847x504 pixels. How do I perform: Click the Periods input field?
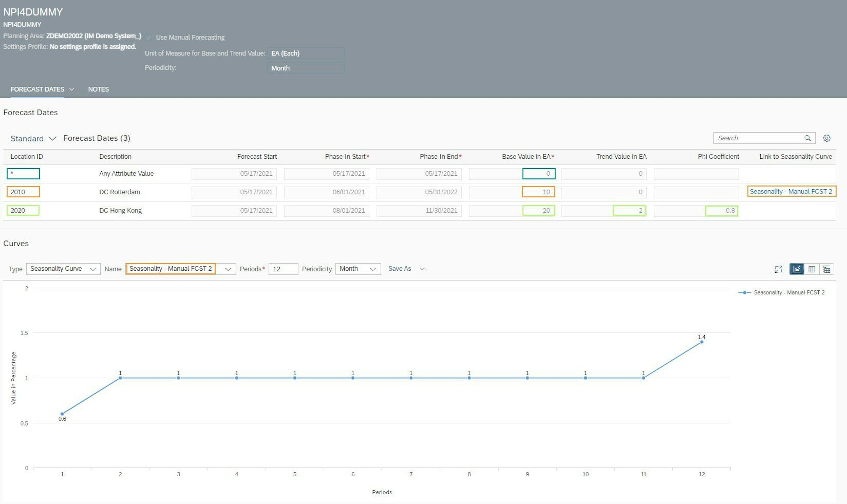283,269
